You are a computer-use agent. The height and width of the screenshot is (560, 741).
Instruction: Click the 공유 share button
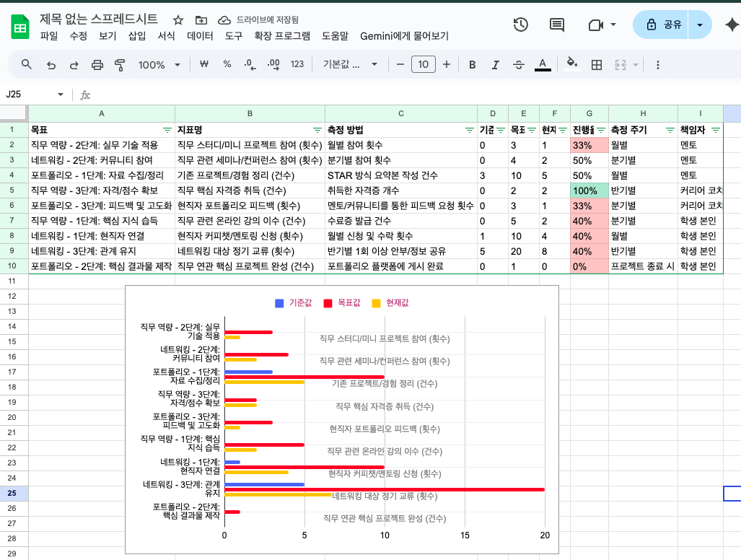tap(661, 25)
